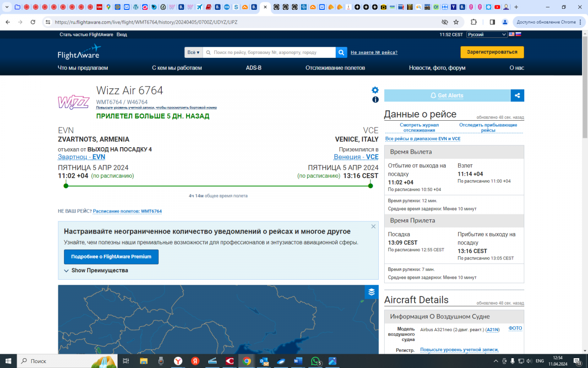Screen dimensions: 588x368
Task: Open Chrome side panel icon
Action: coord(492,22)
